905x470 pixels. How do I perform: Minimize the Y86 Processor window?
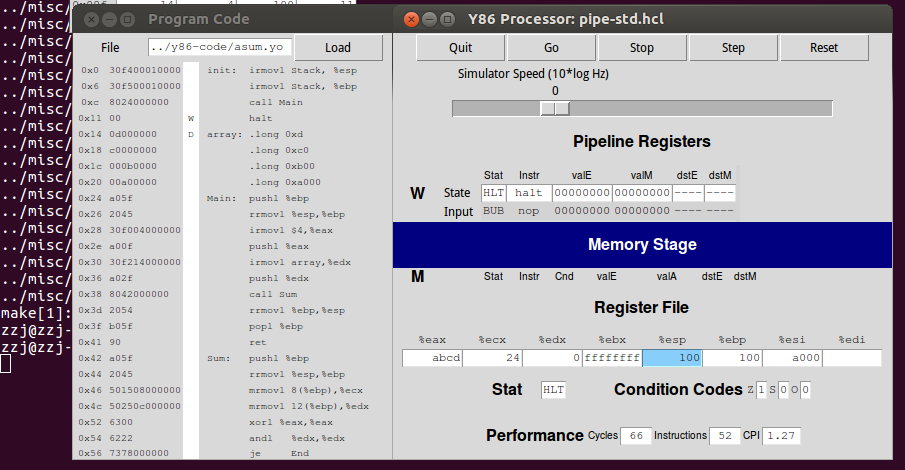click(x=429, y=20)
